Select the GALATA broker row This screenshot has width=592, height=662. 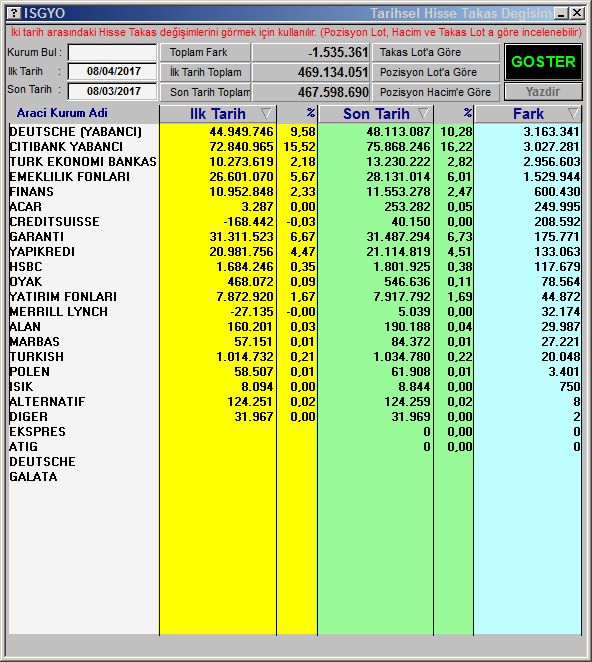(295, 477)
